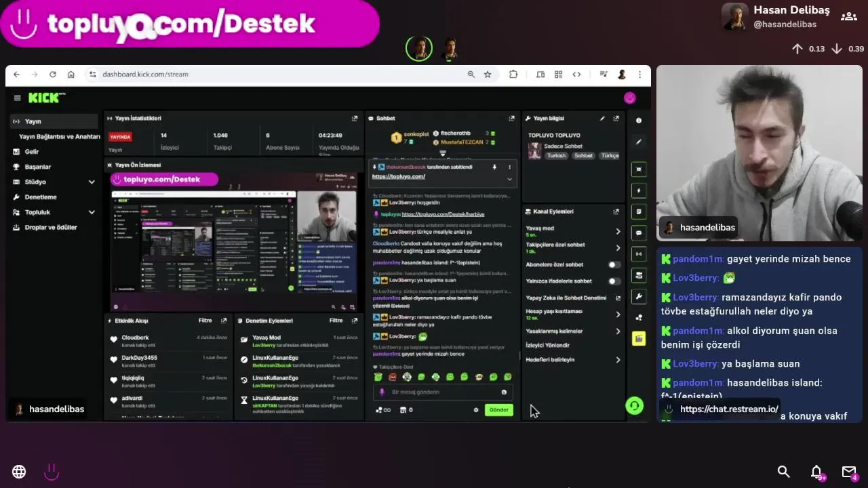868x488 pixels.
Task: Click the wrench icon in right rail
Action: click(x=639, y=296)
